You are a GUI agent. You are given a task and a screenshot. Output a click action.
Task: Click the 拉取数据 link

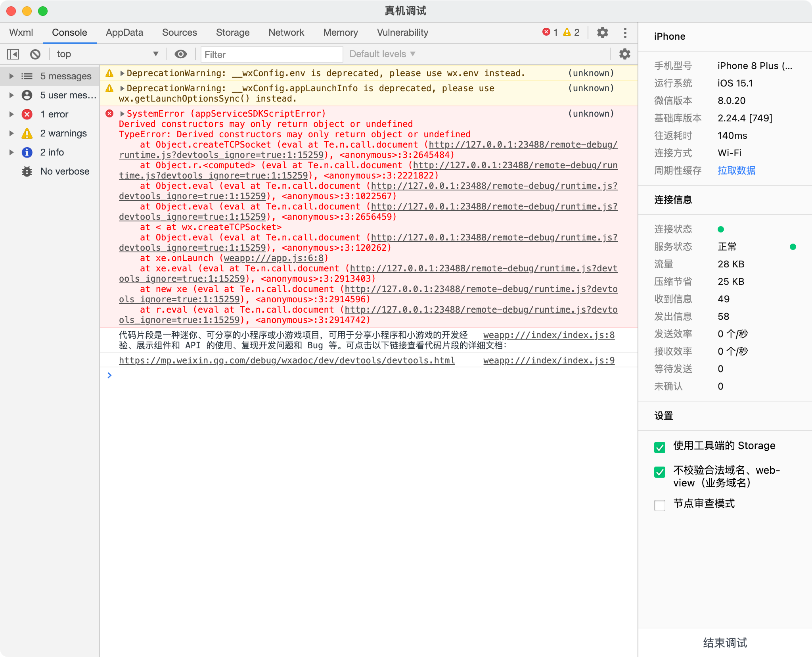[736, 171]
